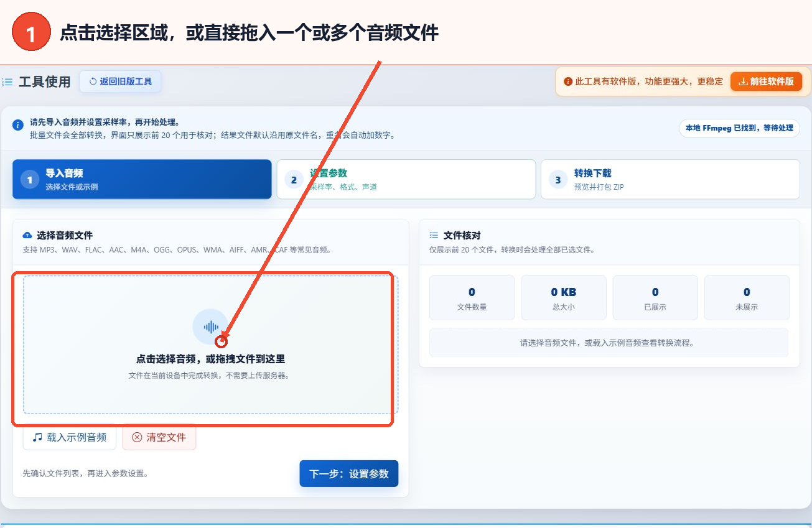The image size is (812, 528).
Task: Click the blue info icon beside 请先导入音频
Action: 18,125
